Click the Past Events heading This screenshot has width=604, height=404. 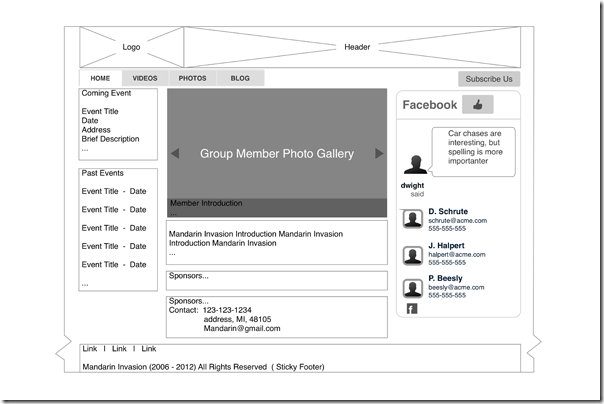[102, 173]
